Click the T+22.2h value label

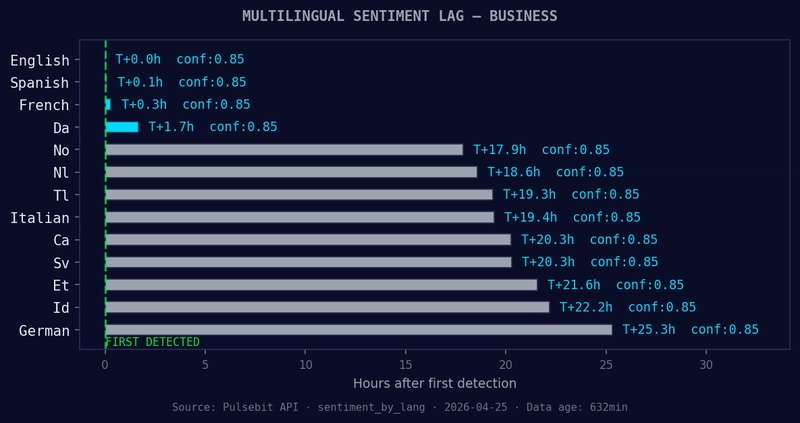coord(586,307)
